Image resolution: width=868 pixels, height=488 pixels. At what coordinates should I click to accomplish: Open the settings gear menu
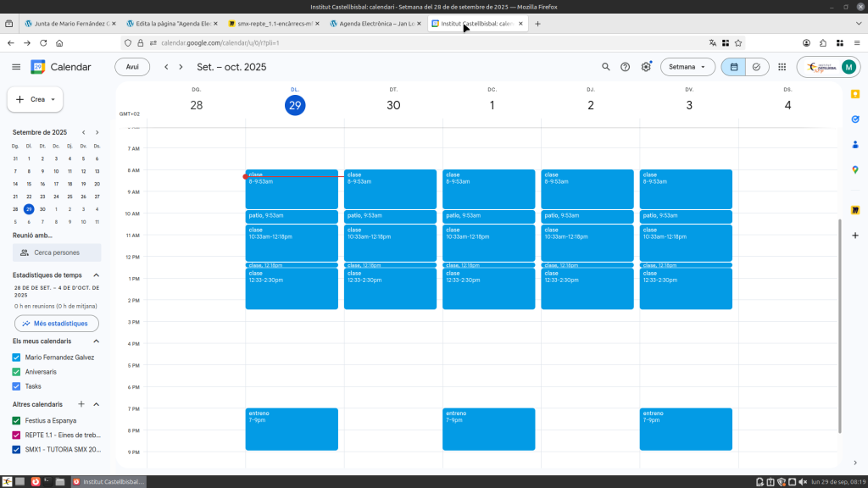pos(646,67)
